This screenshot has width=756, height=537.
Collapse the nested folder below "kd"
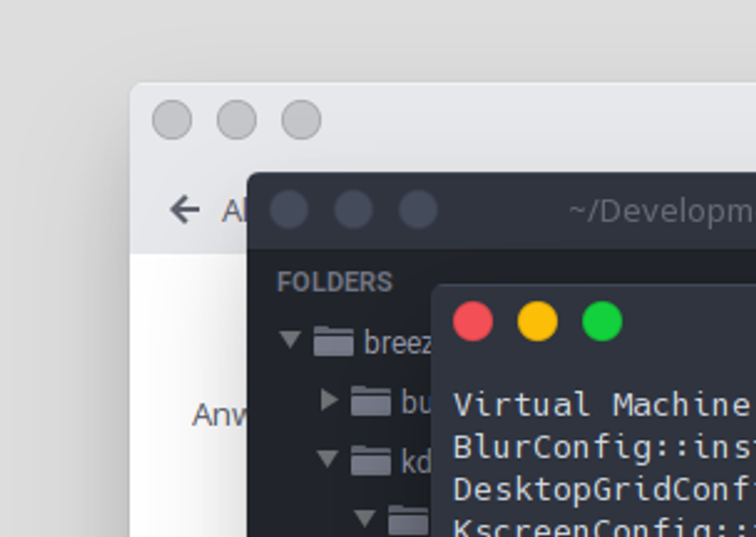coord(365,518)
